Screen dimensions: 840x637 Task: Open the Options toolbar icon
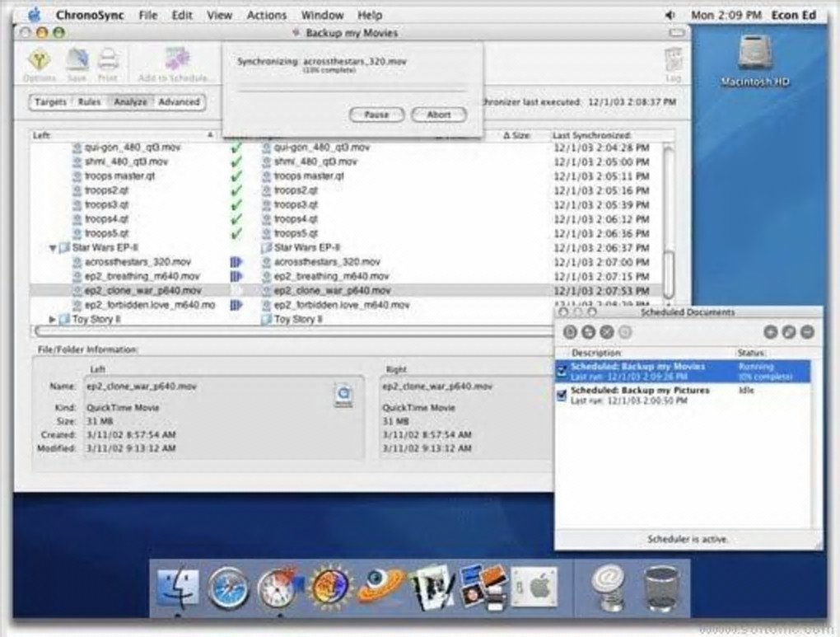(39, 64)
